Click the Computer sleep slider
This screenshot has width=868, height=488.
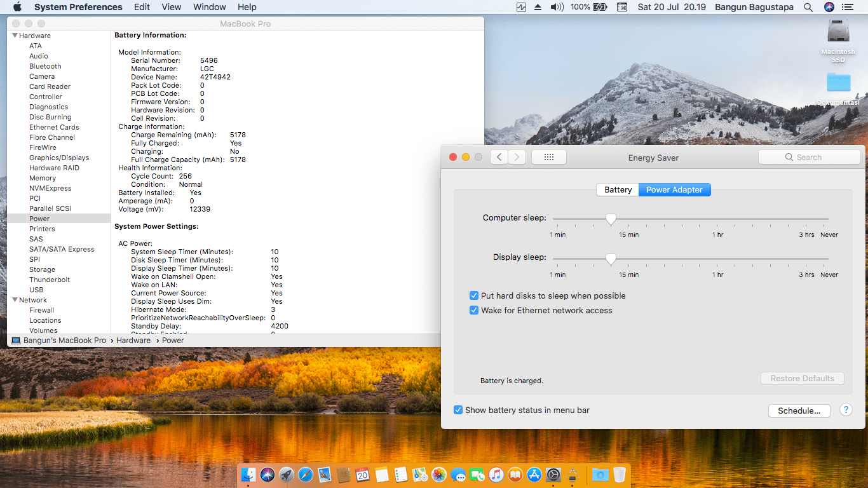tap(691, 219)
